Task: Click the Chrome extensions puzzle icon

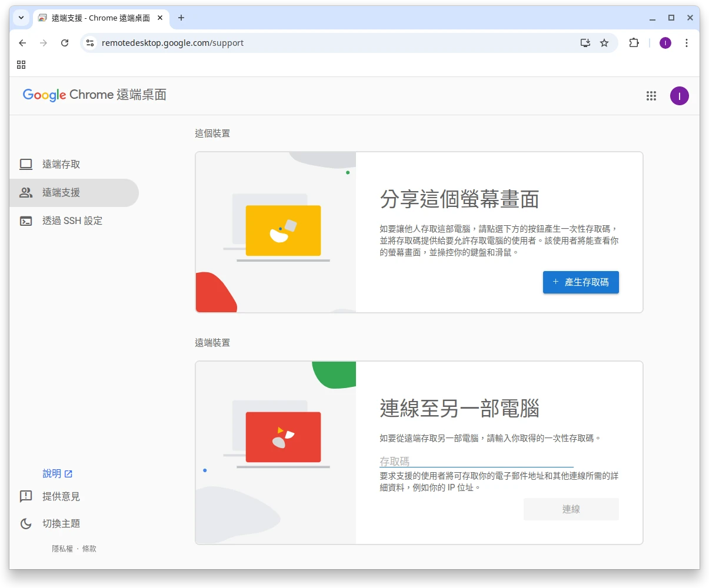Action: point(634,43)
